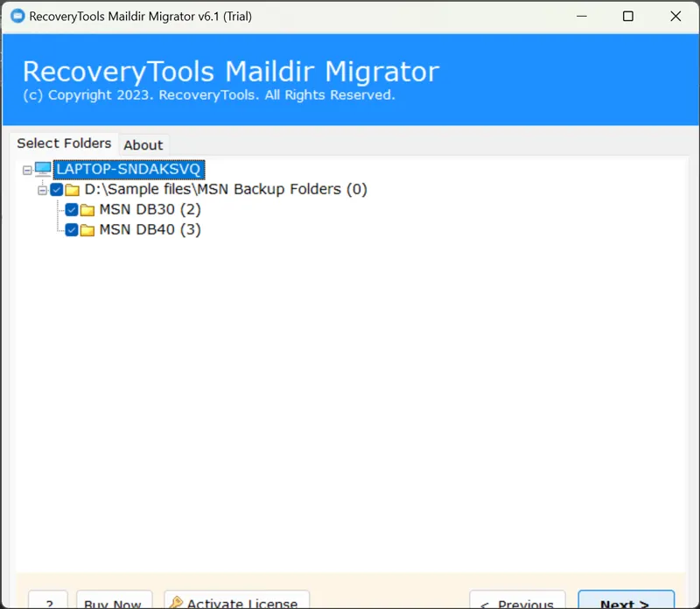This screenshot has width=700, height=609.
Task: Uncheck the MSN Backup Folders checkbox
Action: click(x=57, y=190)
